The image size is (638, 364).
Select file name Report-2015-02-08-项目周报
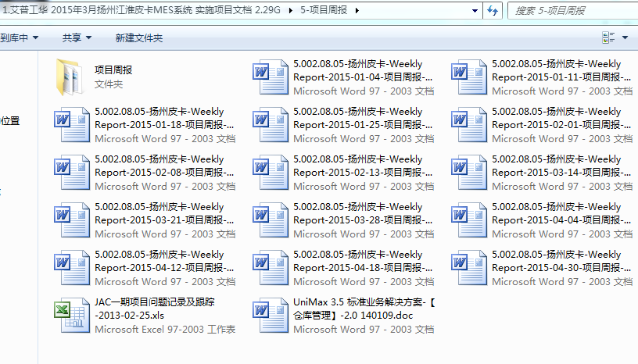coord(164,166)
